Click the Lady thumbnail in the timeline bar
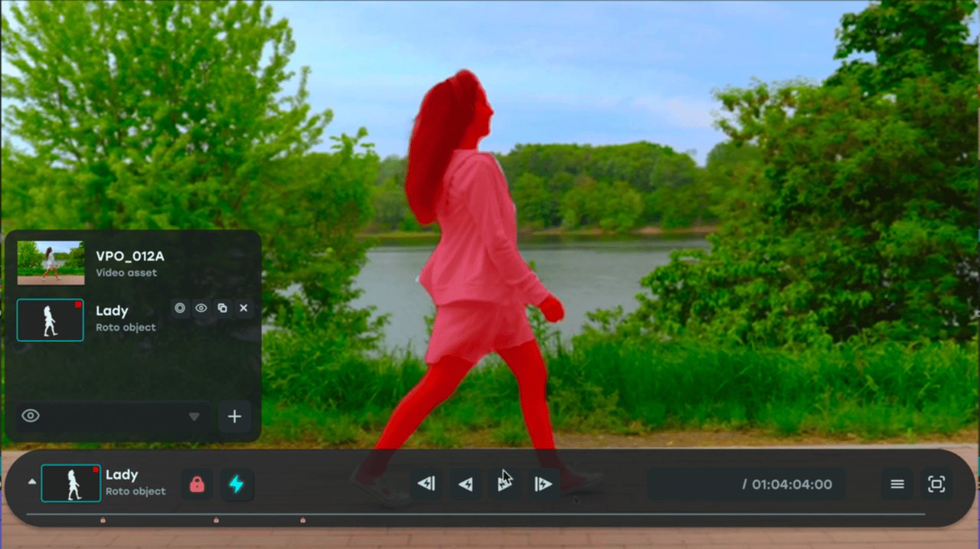This screenshot has width=980, height=549. click(x=71, y=483)
